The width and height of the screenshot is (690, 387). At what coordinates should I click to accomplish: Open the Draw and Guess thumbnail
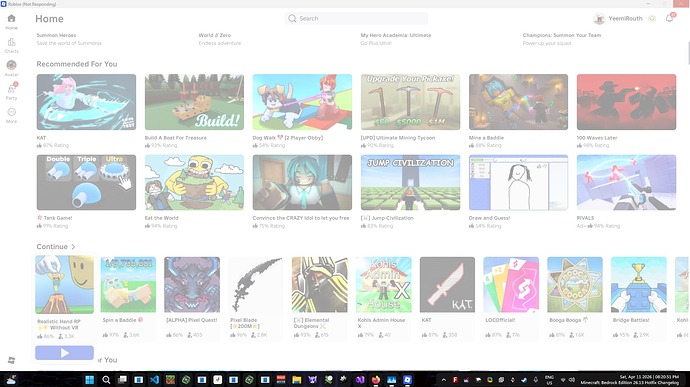click(x=518, y=182)
